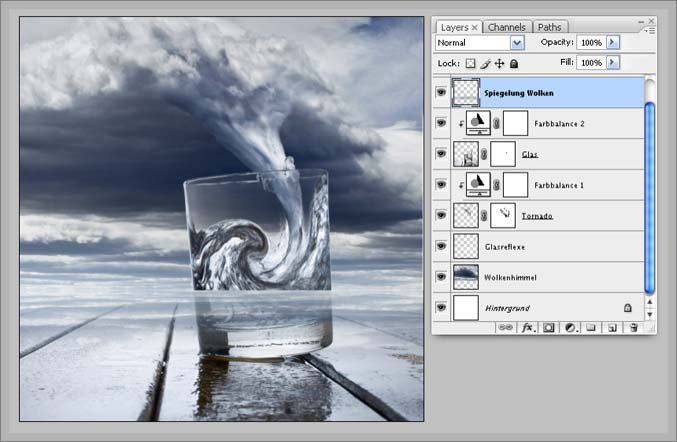Image resolution: width=677 pixels, height=442 pixels.
Task: Click the link layers icon
Action: tap(505, 327)
